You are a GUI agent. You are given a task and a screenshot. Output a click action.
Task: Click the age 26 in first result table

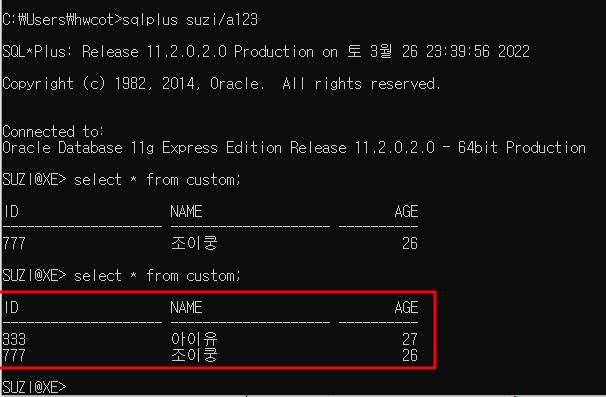click(410, 244)
